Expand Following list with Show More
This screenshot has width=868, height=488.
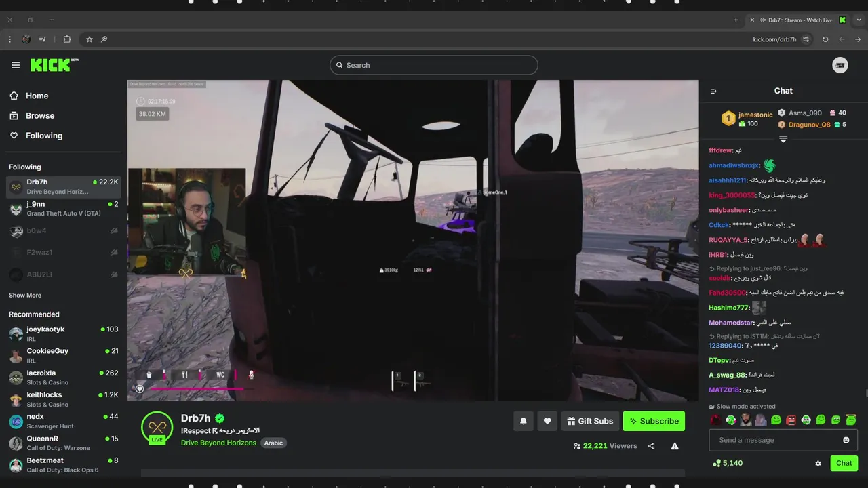click(25, 296)
